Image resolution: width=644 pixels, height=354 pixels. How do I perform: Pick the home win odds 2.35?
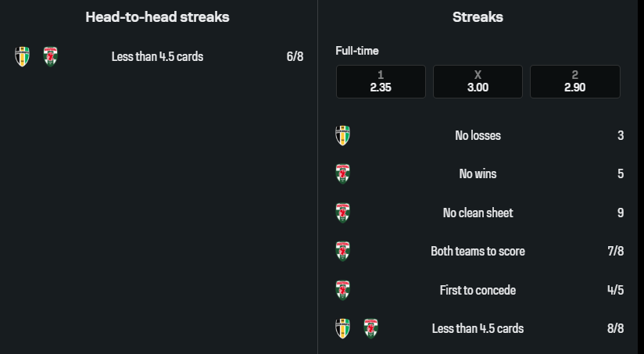coord(381,81)
